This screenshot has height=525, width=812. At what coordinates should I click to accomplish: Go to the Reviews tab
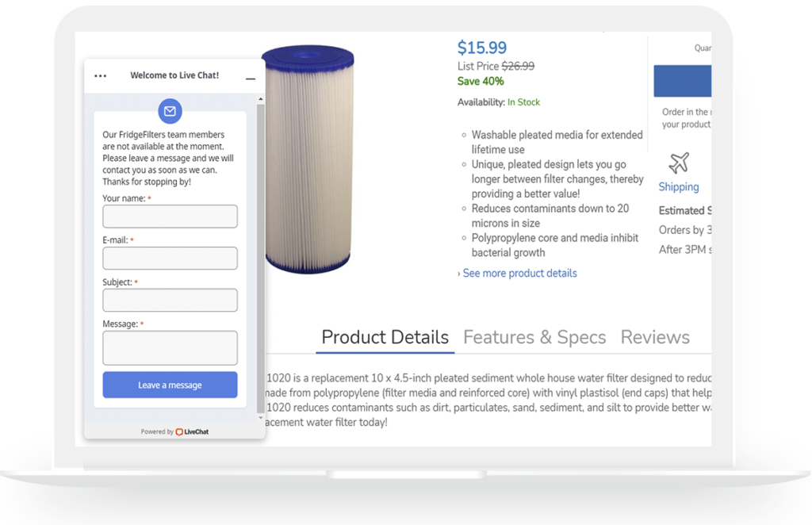[655, 337]
